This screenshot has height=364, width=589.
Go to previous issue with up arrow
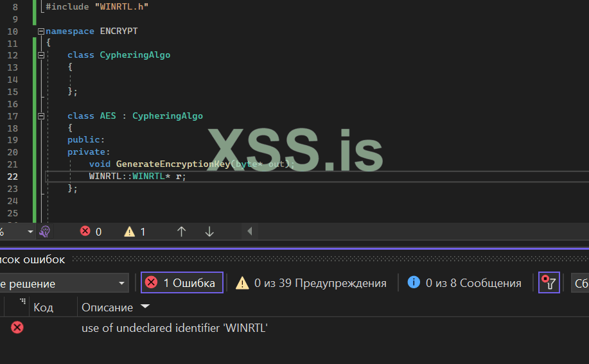click(181, 232)
